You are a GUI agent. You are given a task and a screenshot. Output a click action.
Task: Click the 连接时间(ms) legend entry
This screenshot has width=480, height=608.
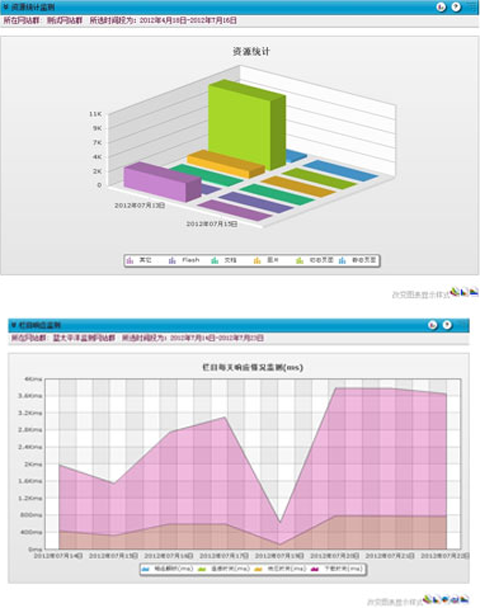tap(224, 569)
